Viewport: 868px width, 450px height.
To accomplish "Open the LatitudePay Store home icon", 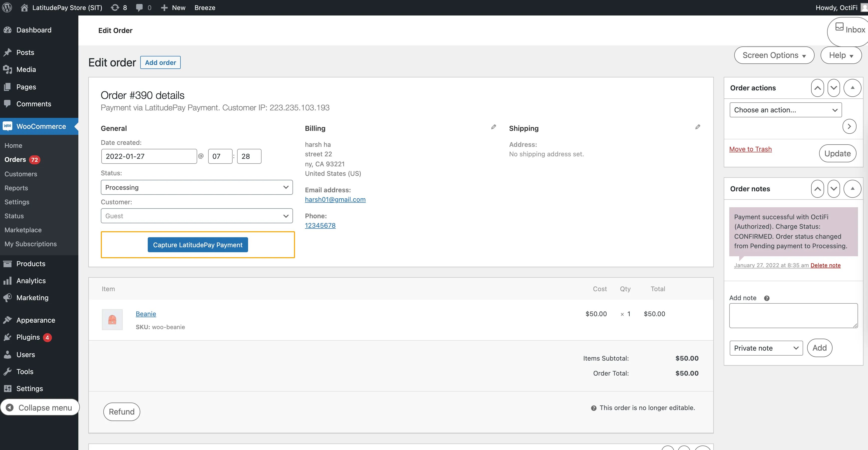I will (x=24, y=7).
